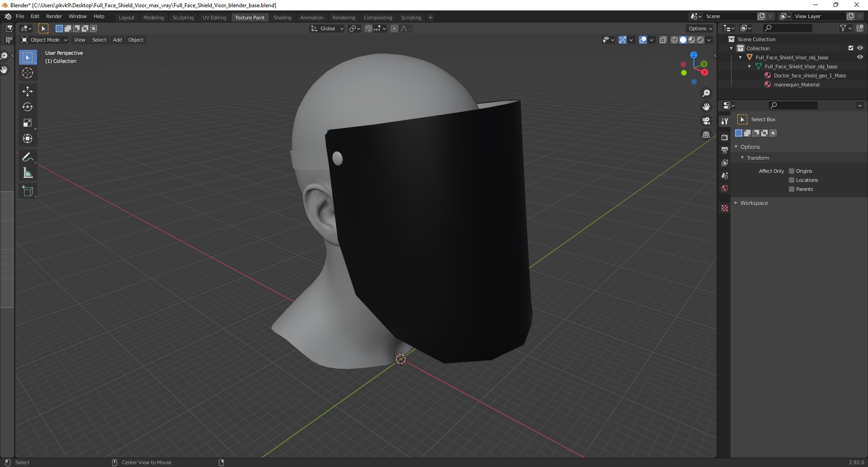The image size is (868, 467).
Task: Click the viewport zoom magnifier icon
Action: coord(706,93)
